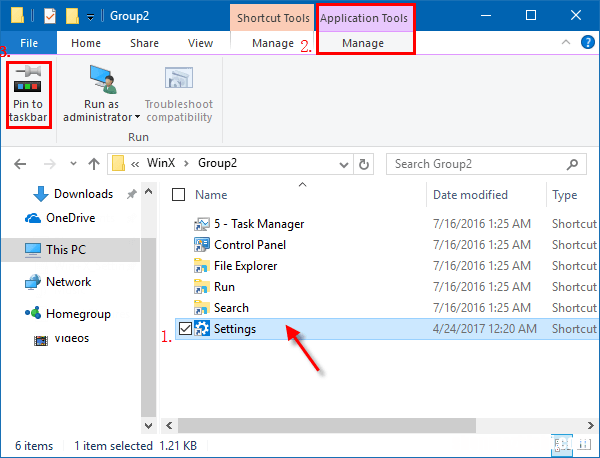Click the Downloads arrow icon
Viewport: 600px width, 458px height.
(41, 194)
